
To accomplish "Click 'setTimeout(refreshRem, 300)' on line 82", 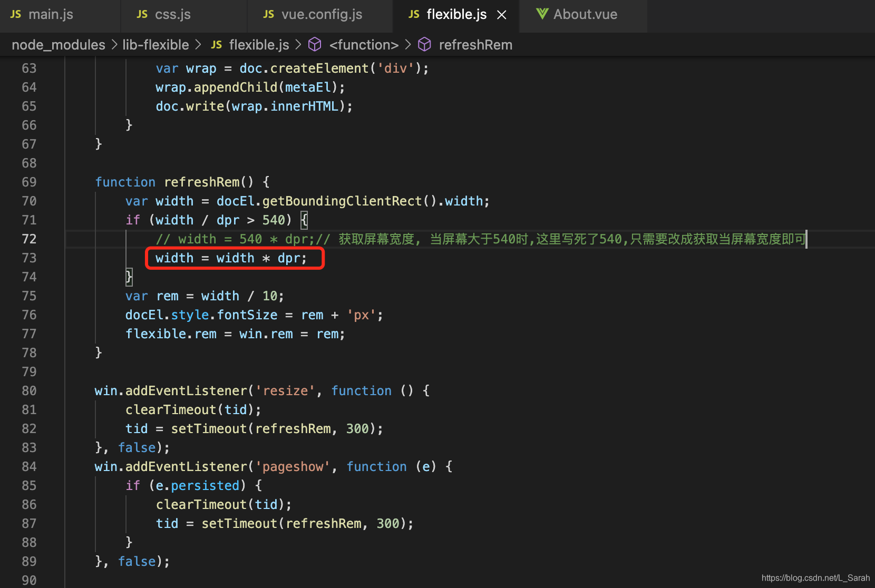I will point(274,429).
